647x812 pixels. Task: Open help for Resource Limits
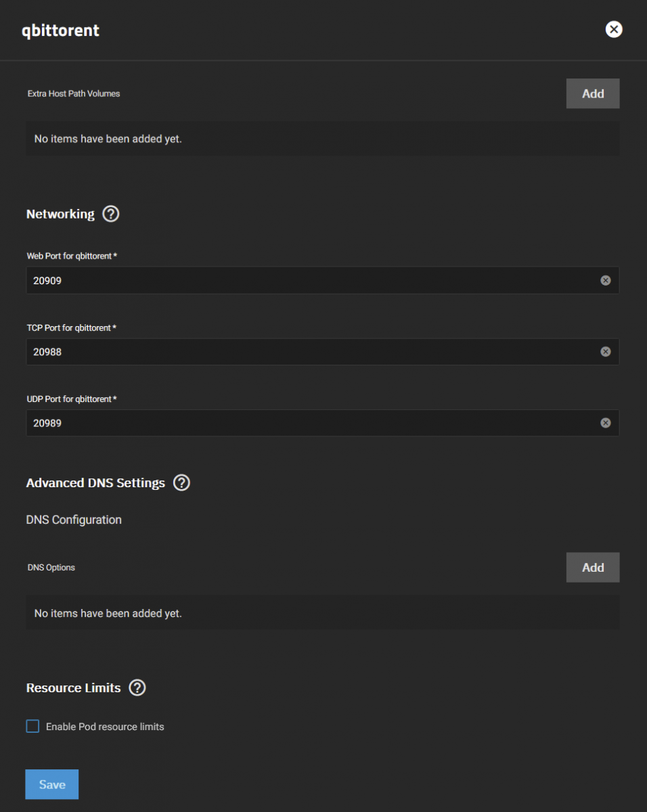(x=137, y=687)
